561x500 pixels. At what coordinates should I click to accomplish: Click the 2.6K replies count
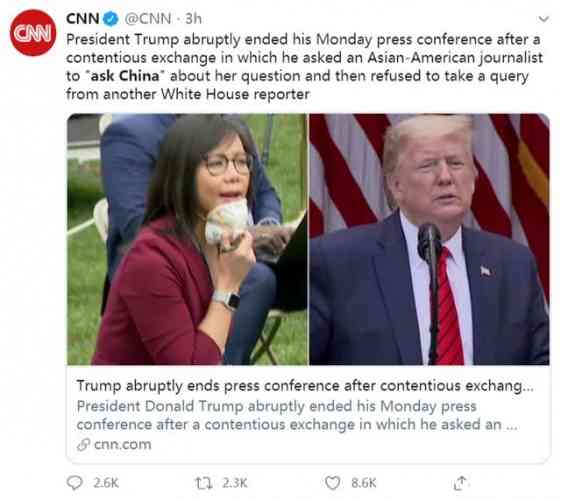[106, 483]
